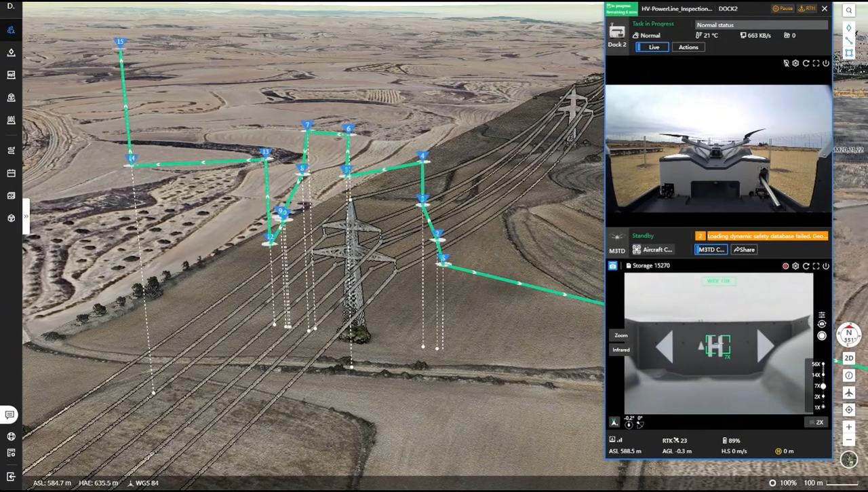Click the RTH return-to-home button
Image resolution: width=868 pixels, height=492 pixels.
pyautogui.click(x=807, y=9)
